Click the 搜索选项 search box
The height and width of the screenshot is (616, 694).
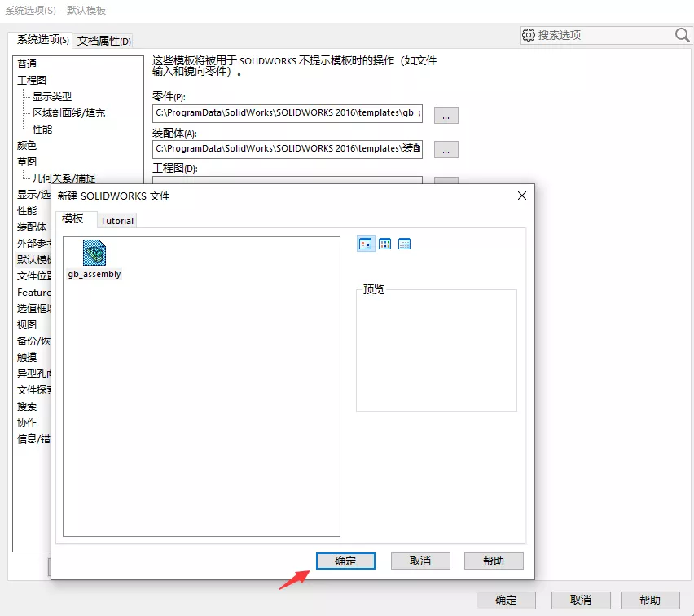coord(604,35)
